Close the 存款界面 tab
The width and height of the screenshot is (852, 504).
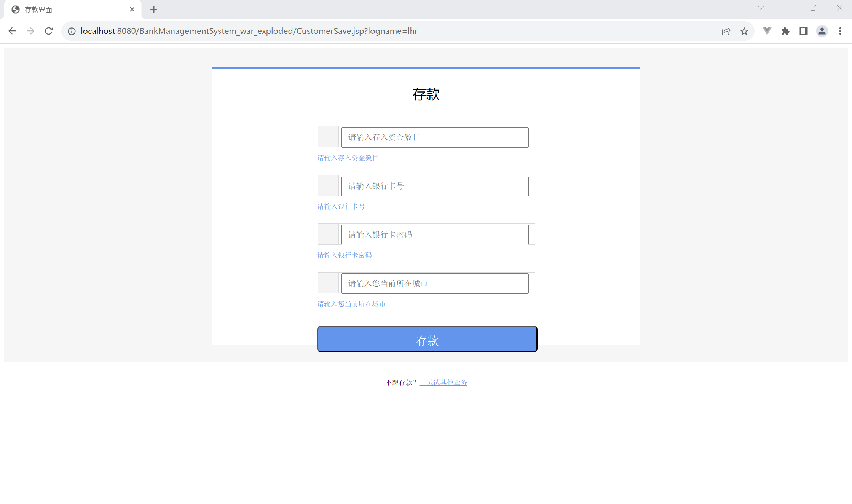(132, 10)
